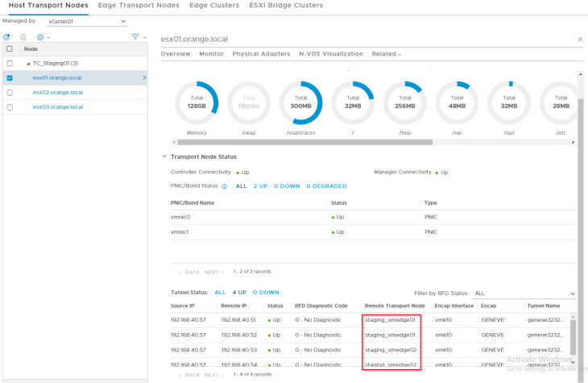The width and height of the screenshot is (588, 383).
Task: Click the PNIC/Bond Status info icon
Action: [x=224, y=186]
